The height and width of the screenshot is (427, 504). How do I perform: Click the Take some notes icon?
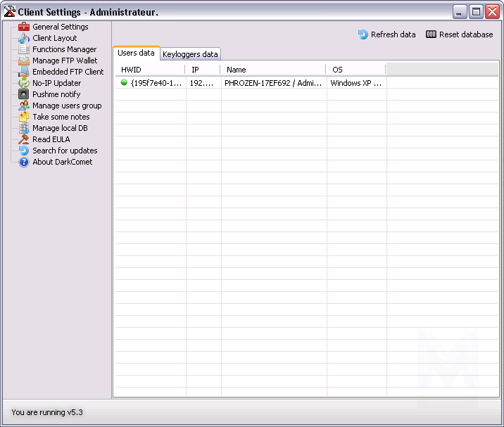(x=24, y=117)
